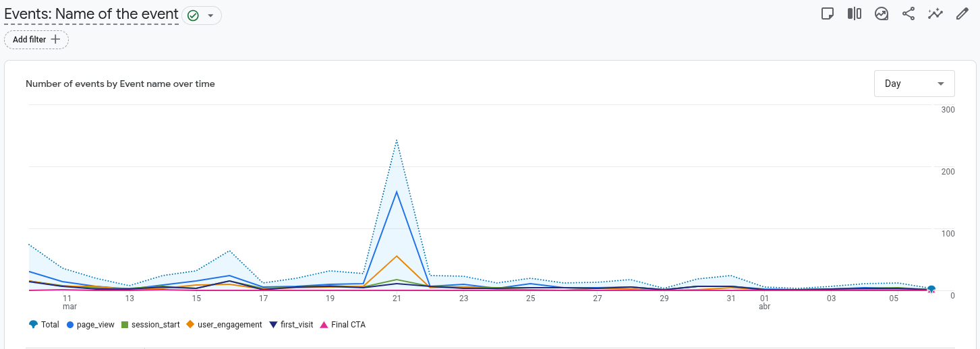Click the Events: Name of the event title
Screen dimensions: 980x349
[91, 14]
